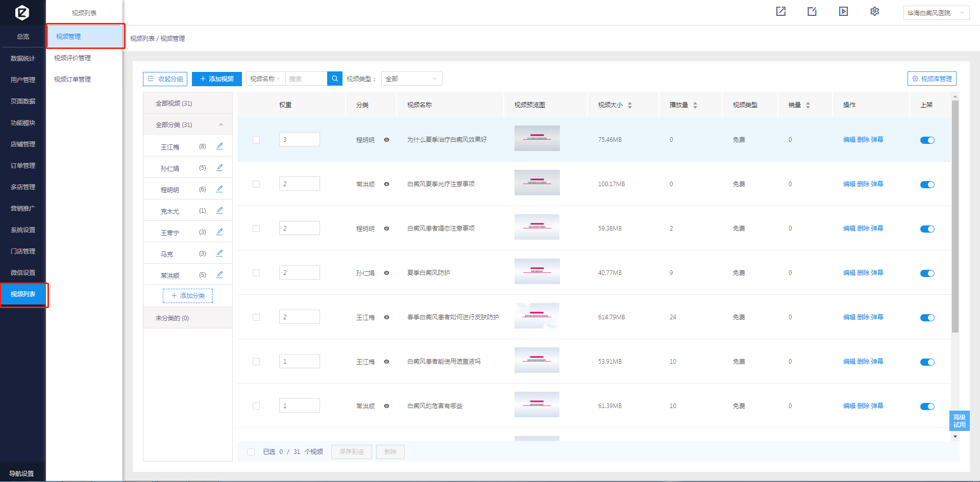Viewport: 980px width, 482px height.
Task: Toggle 上架 switch for 为什么夏季治疗白癜风效果好
Action: coord(927,140)
